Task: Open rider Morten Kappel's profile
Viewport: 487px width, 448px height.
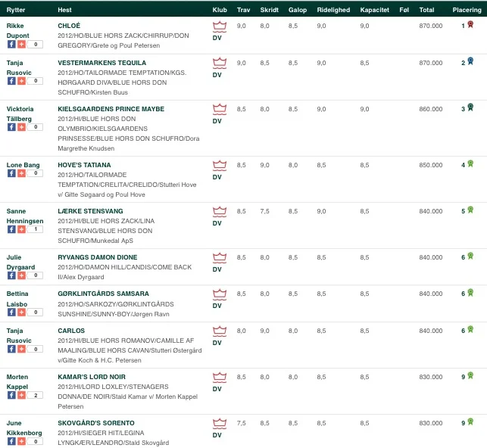Action: pos(17,382)
